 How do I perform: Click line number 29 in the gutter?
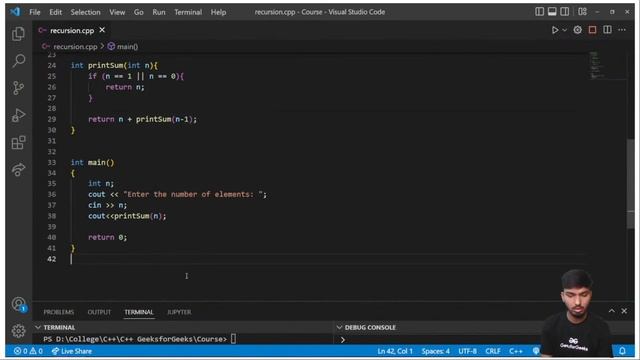[51, 119]
